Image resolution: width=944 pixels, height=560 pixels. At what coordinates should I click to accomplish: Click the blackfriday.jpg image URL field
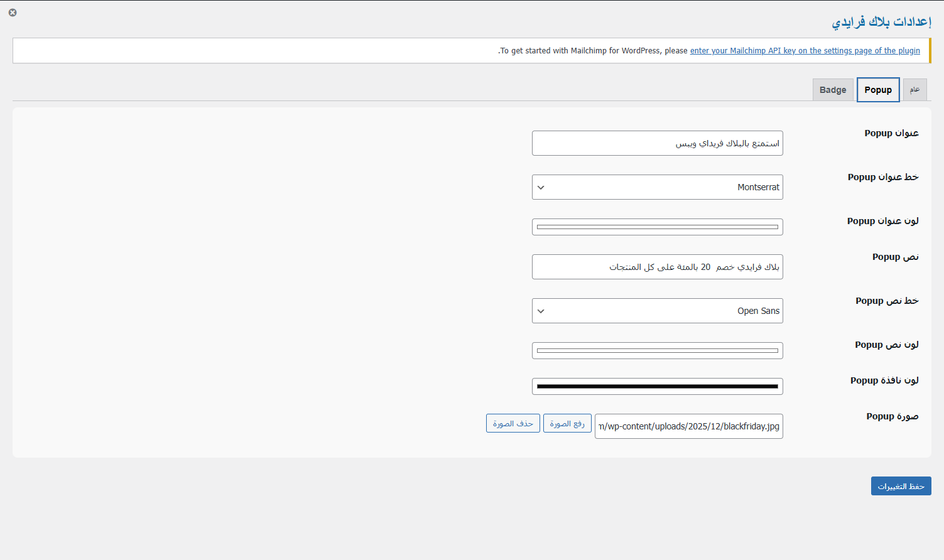688,426
